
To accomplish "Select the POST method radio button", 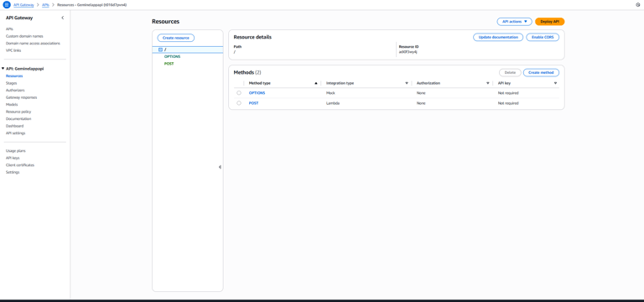I will point(239,103).
